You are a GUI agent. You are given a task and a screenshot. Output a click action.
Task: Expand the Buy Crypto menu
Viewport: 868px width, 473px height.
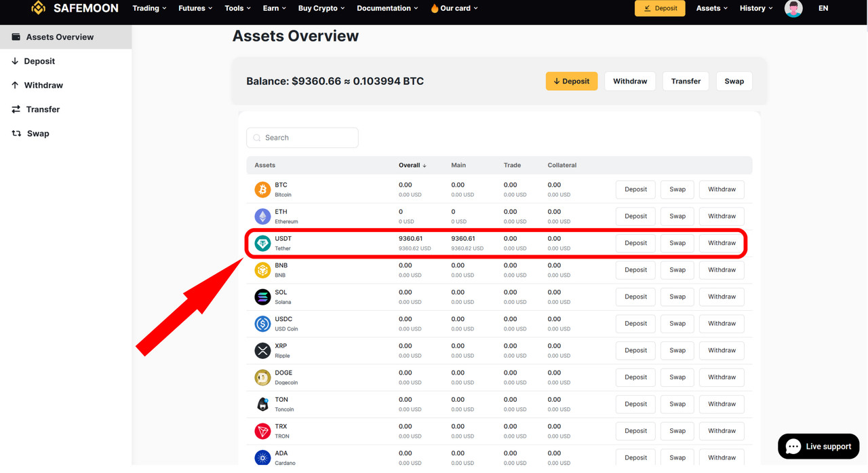click(321, 8)
